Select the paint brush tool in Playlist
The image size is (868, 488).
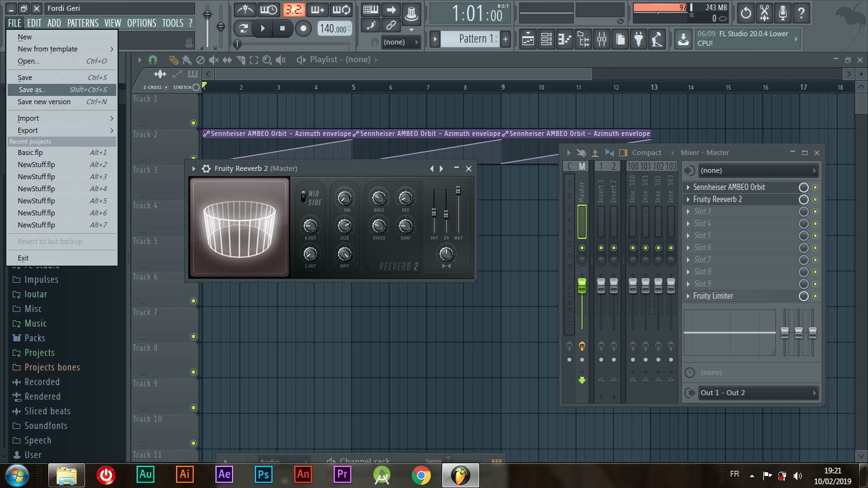[x=187, y=60]
